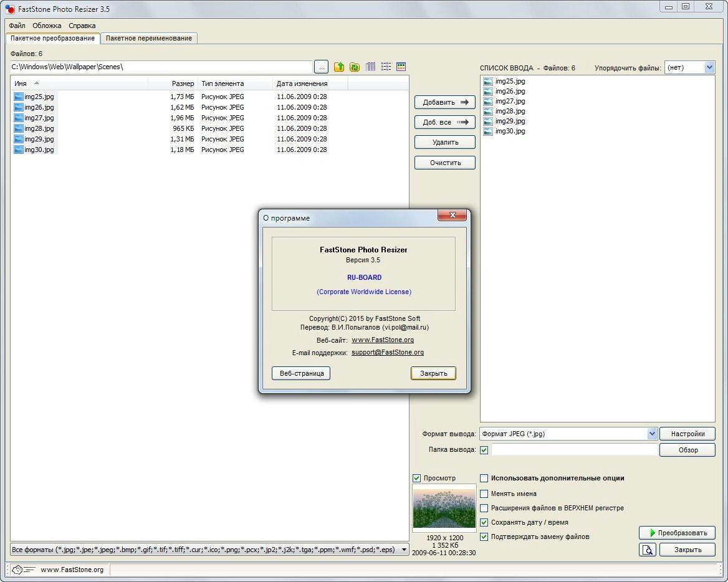Click Обзор to browse output folder
The height and width of the screenshot is (582, 728).
(687, 450)
